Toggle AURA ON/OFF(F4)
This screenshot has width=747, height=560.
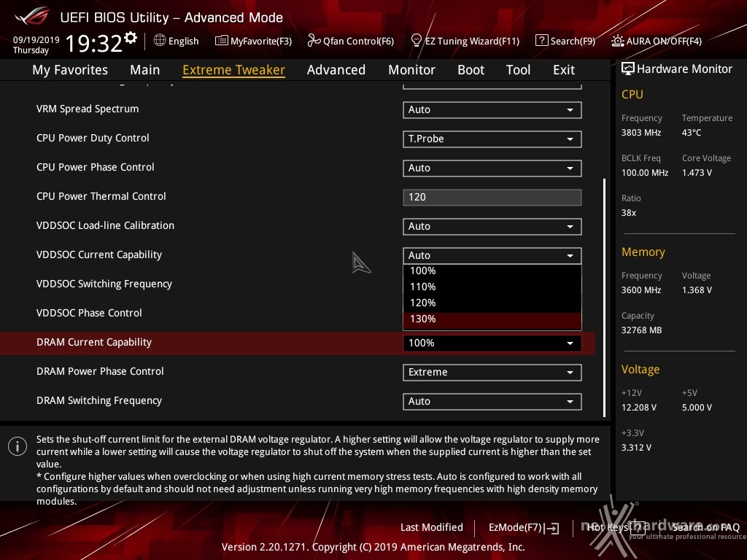click(664, 41)
